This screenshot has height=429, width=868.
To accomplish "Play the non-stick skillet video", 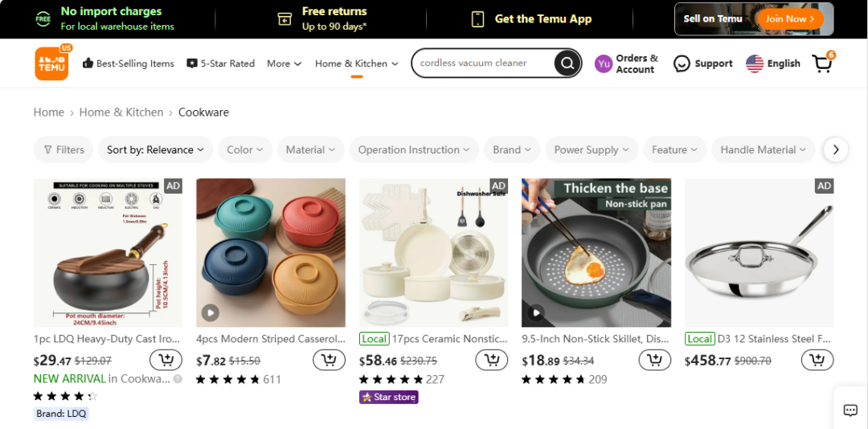I will pos(536,313).
